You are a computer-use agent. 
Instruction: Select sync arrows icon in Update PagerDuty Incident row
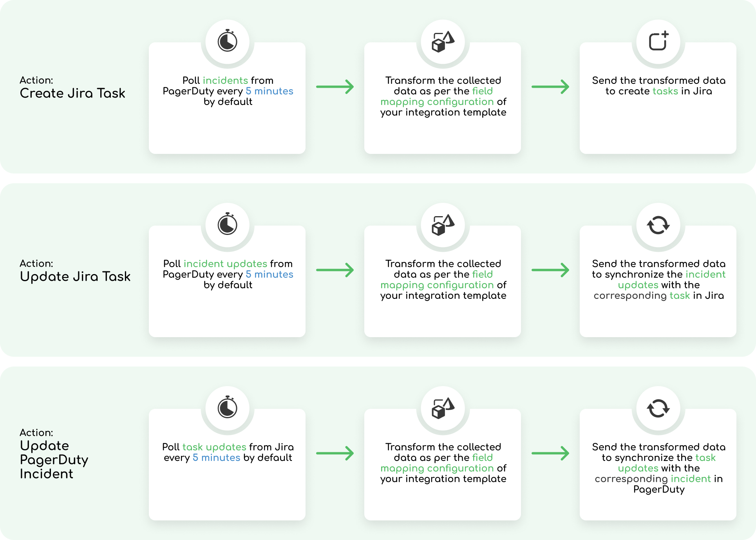click(x=658, y=408)
